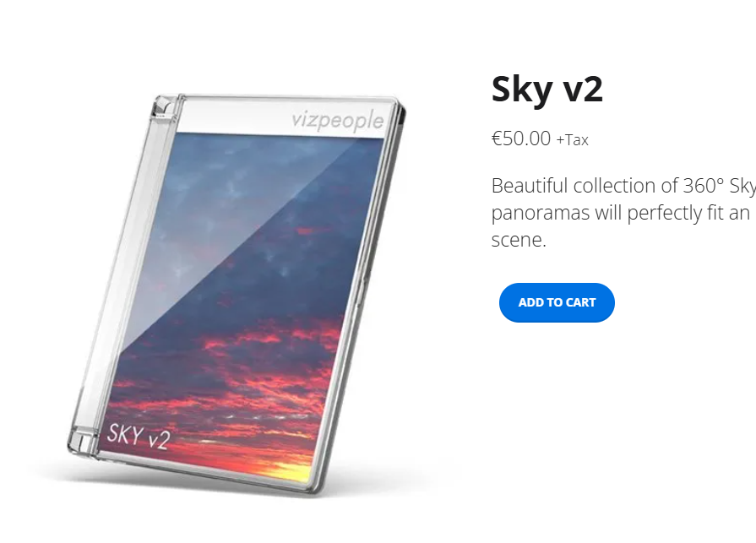Select the Sky v2 product heading
The width and height of the screenshot is (756, 543).
[547, 90]
